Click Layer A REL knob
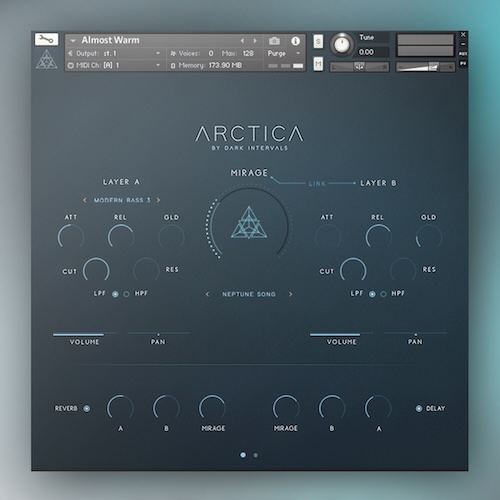Viewport: 500px width, 500px height. tap(121, 237)
